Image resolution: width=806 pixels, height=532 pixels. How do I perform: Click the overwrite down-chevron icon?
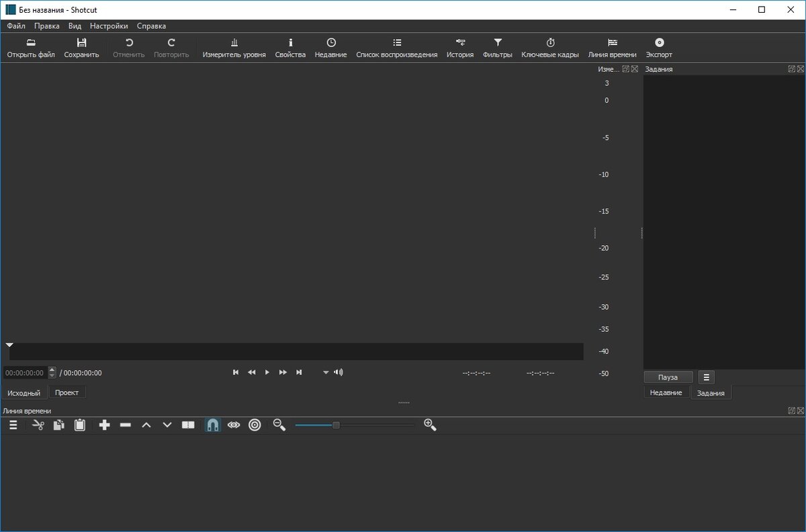click(x=167, y=425)
